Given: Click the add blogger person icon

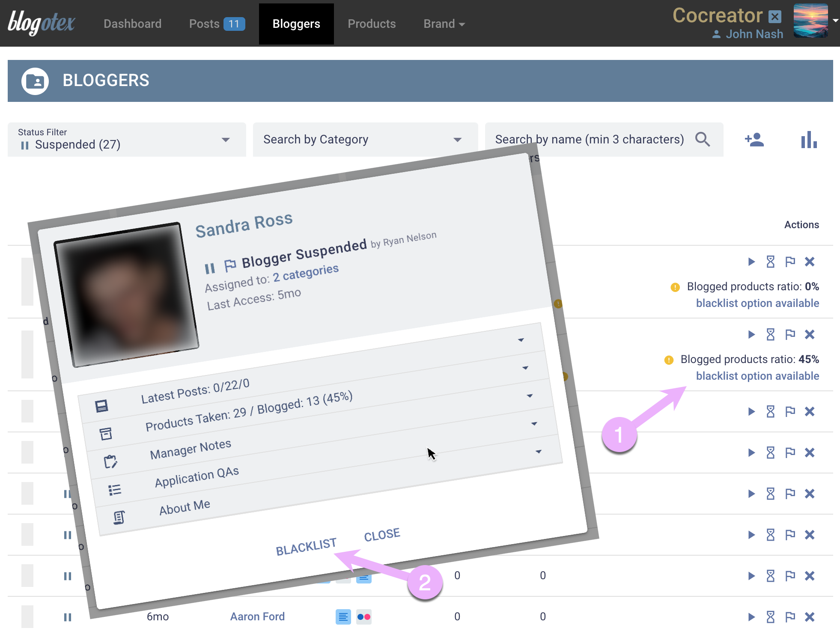Looking at the screenshot, I should click(754, 140).
